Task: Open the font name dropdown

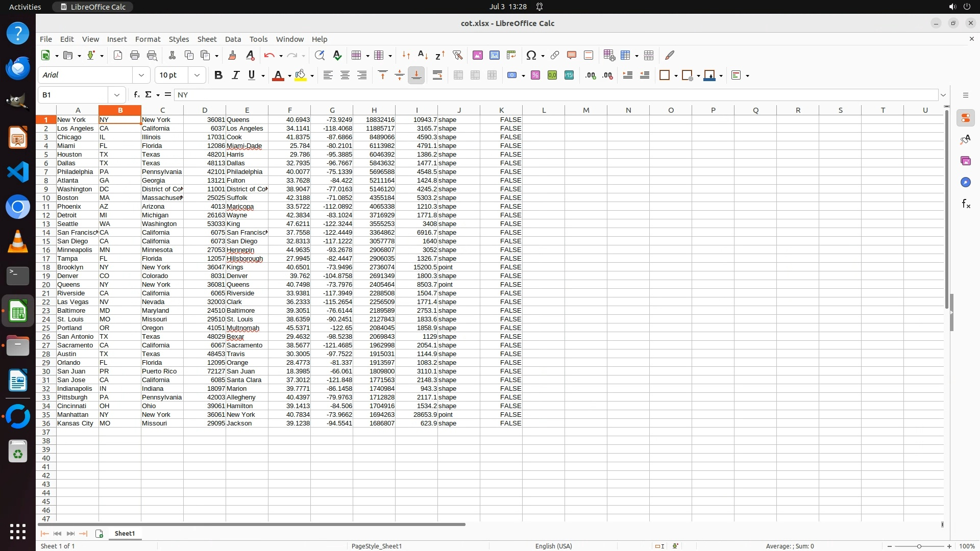Action: 141,76
